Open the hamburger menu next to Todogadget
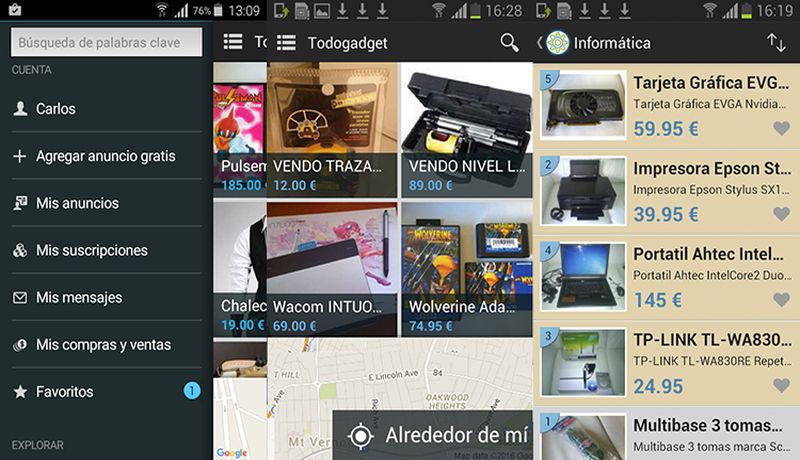Viewport: 800px width, 460px height. [x=286, y=43]
